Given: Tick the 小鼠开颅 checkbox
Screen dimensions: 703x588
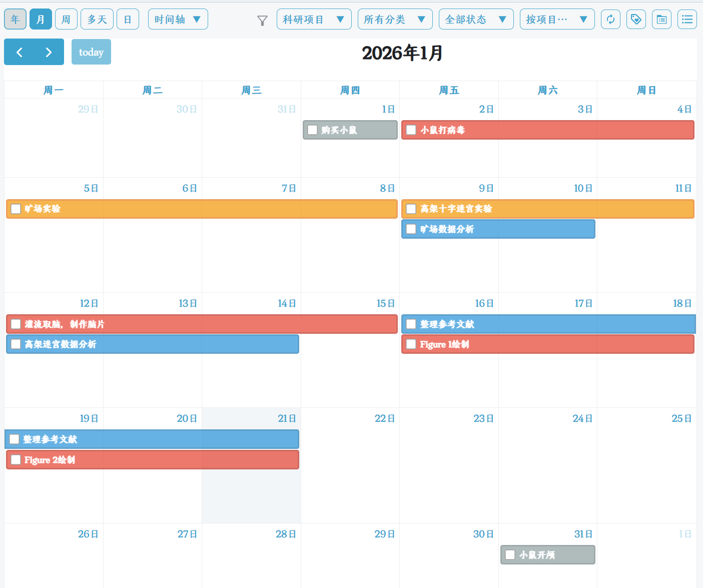Looking at the screenshot, I should [510, 555].
